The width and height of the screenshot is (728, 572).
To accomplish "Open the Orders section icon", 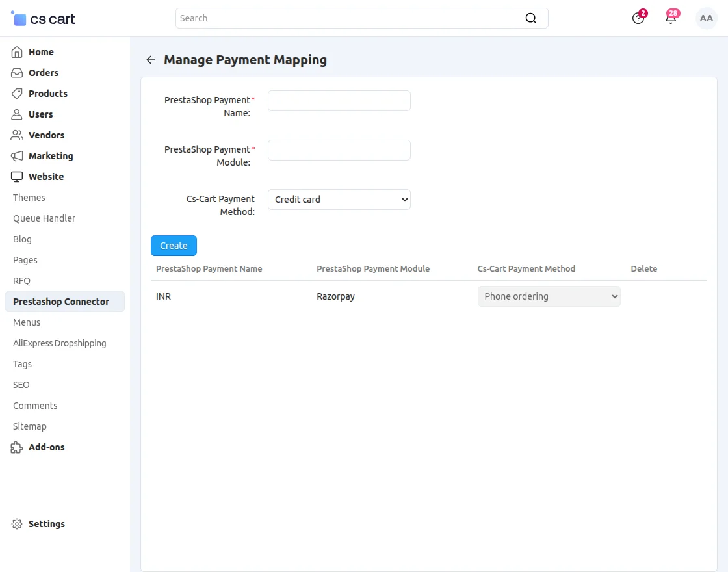I will pyautogui.click(x=18, y=73).
